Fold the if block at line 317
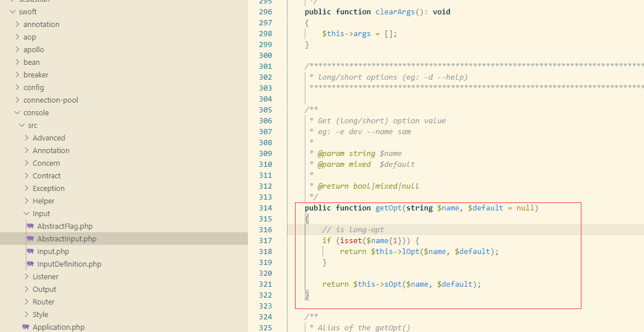 point(281,240)
